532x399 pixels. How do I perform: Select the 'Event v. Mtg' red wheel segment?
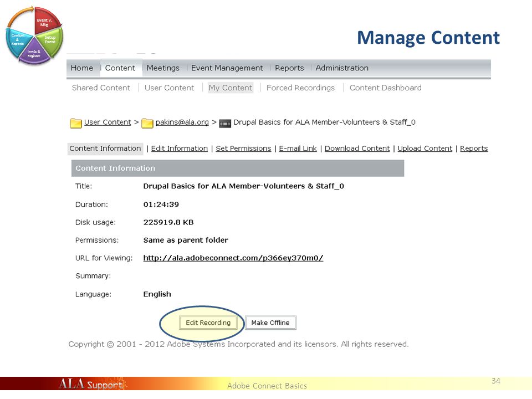point(46,21)
